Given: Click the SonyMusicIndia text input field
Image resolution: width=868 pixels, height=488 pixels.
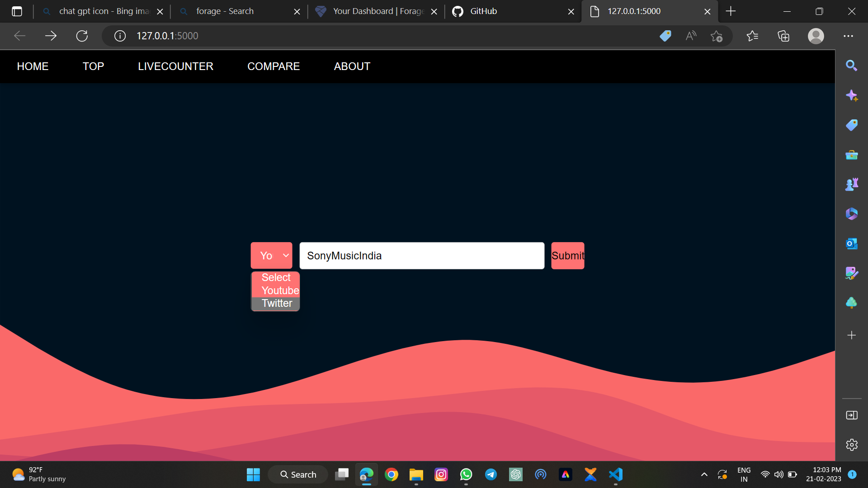Looking at the screenshot, I should [422, 256].
